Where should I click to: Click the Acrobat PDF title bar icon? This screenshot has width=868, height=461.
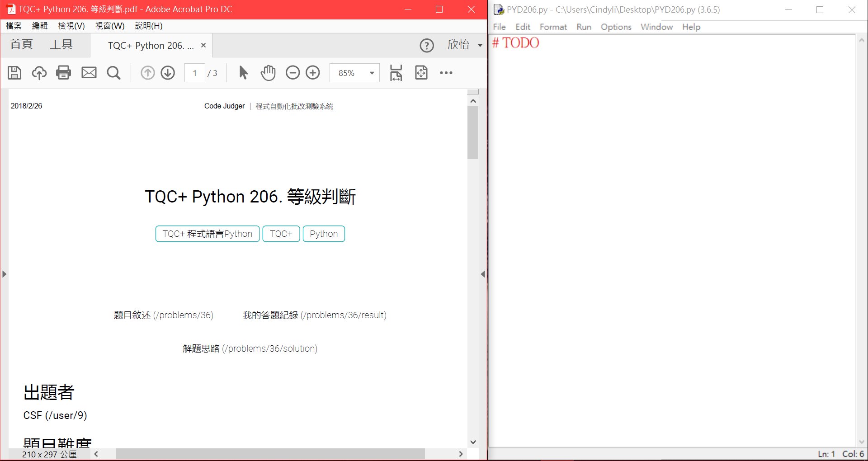point(11,9)
